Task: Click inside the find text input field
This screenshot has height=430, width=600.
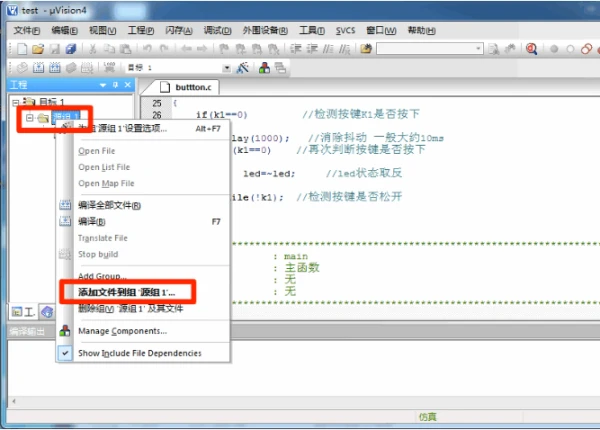Action: pyautogui.click(x=426, y=49)
